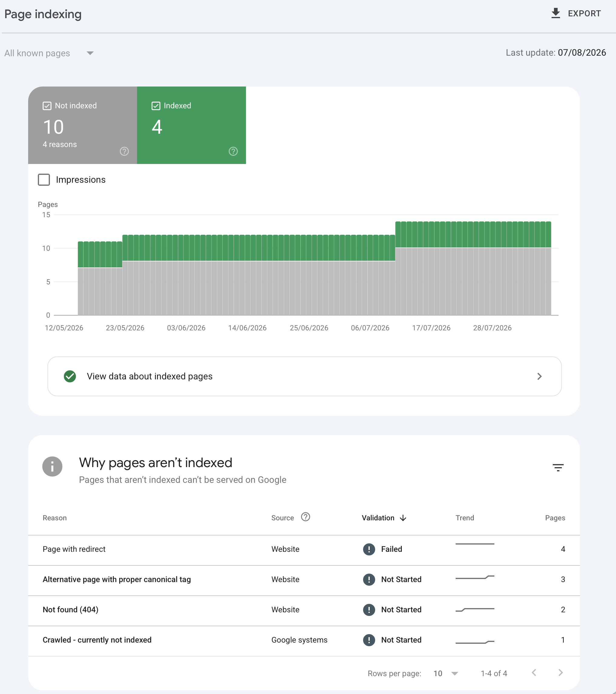Click the info icon beside Why pages aren't indexed
Screen dimensions: 616x694
tap(52, 466)
